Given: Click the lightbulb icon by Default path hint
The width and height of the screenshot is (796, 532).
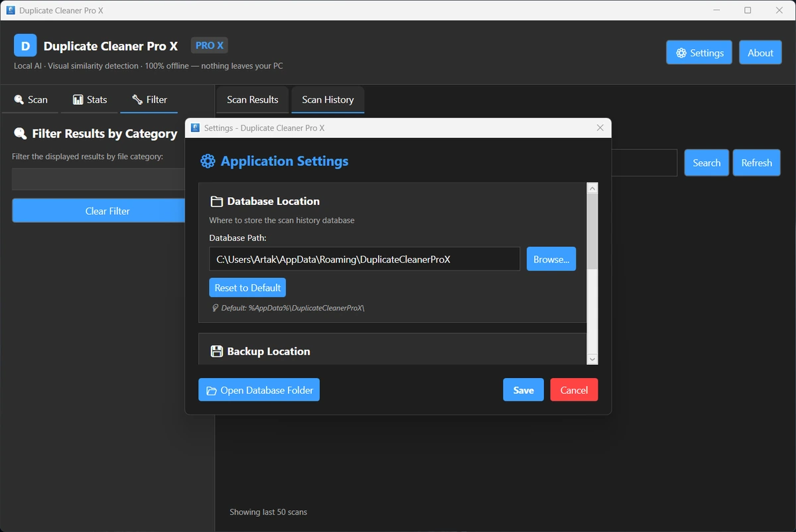Looking at the screenshot, I should coord(214,308).
